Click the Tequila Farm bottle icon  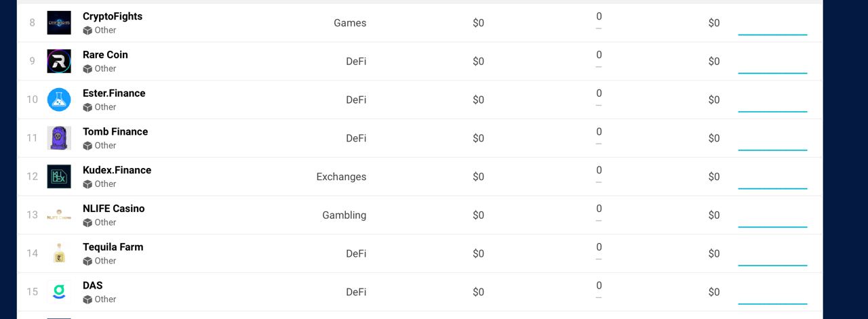point(59,254)
